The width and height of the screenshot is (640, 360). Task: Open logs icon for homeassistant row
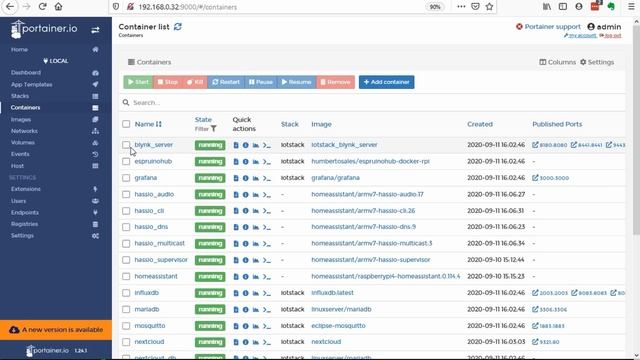pos(236,277)
